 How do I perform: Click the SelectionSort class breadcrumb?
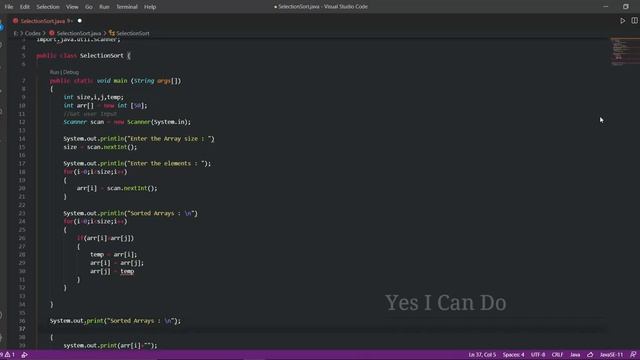point(133,33)
